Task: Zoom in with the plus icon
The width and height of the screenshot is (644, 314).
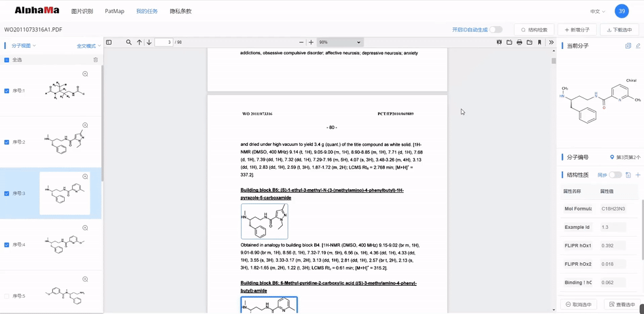Action: [311, 43]
